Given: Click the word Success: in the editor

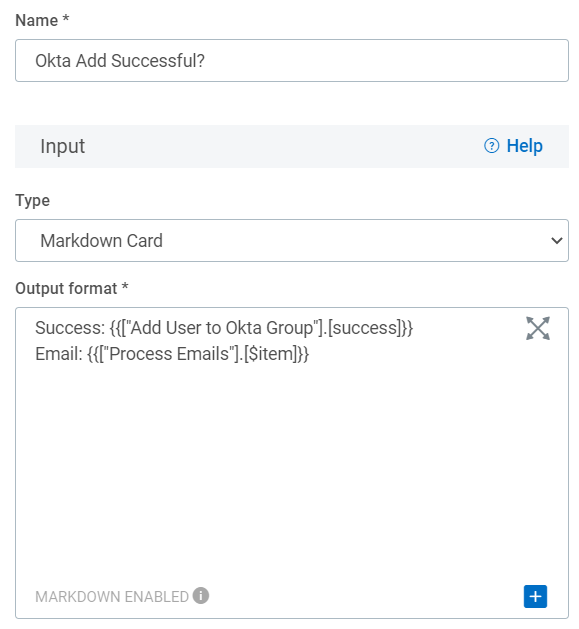Looking at the screenshot, I should 70,328.
